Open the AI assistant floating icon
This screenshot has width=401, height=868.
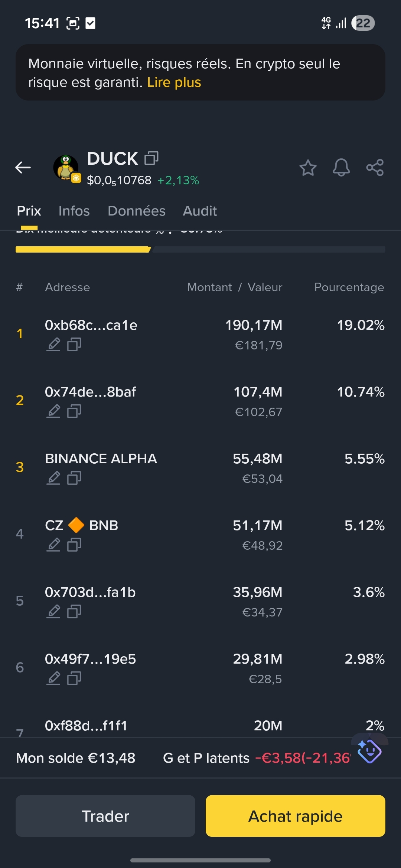[369, 751]
